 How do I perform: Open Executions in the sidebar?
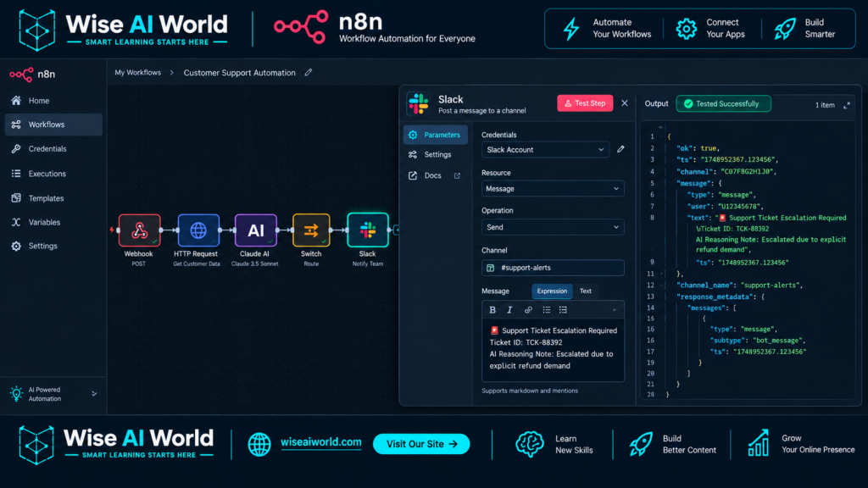point(53,174)
